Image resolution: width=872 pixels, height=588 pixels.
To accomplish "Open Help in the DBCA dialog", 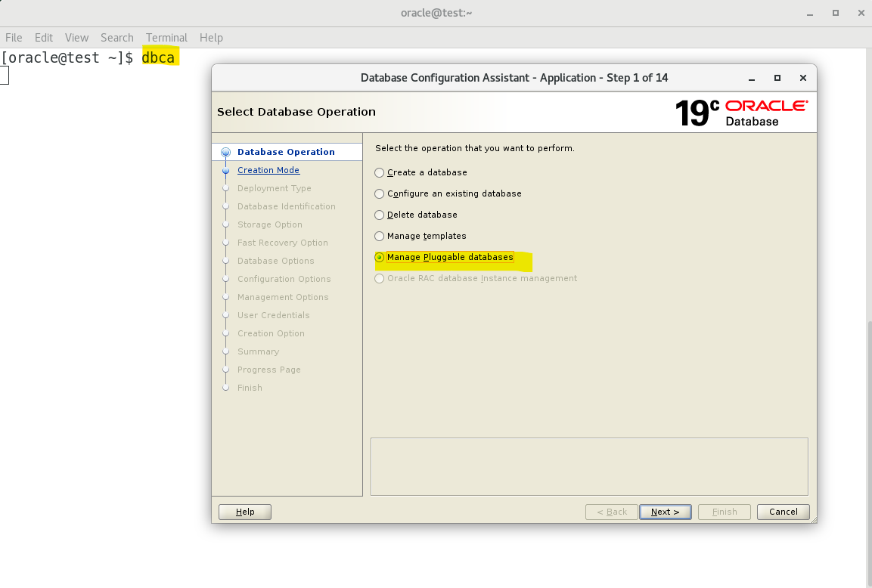I will (x=245, y=512).
